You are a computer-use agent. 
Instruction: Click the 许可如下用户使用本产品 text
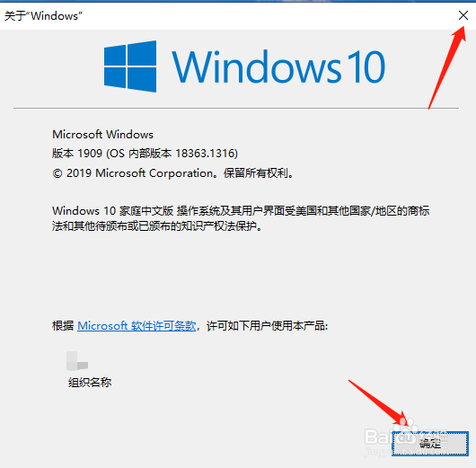(267, 326)
